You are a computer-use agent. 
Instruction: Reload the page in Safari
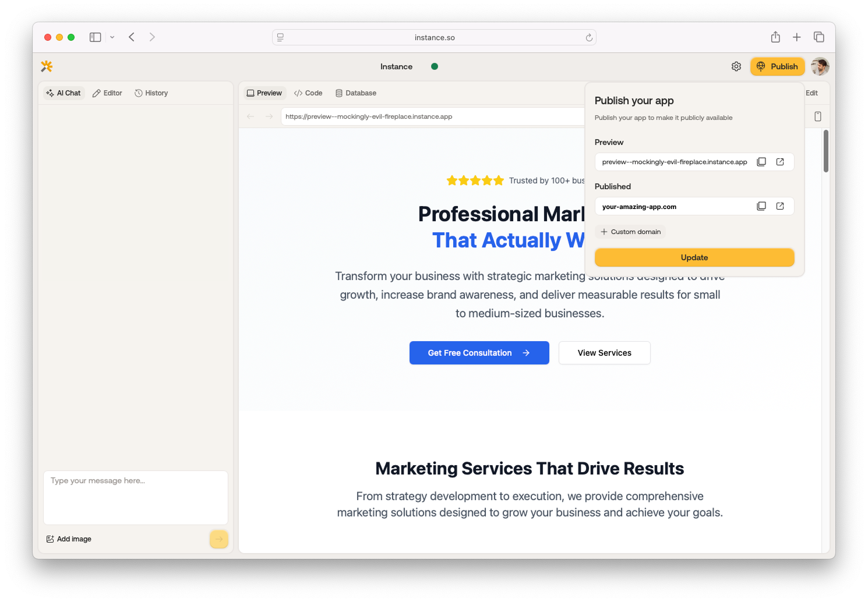tap(589, 38)
